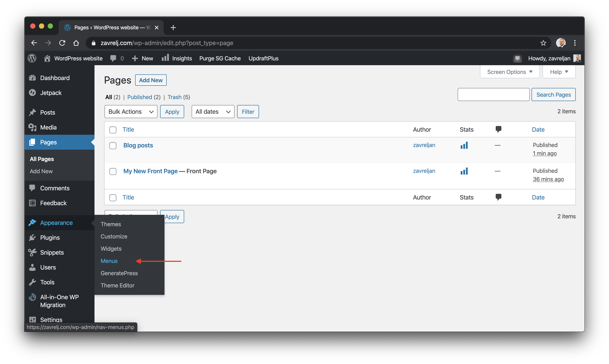Viewport: 609px width, 364px height.
Task: Click the user avatar beside Howdy, zavreljan
Action: tap(577, 58)
